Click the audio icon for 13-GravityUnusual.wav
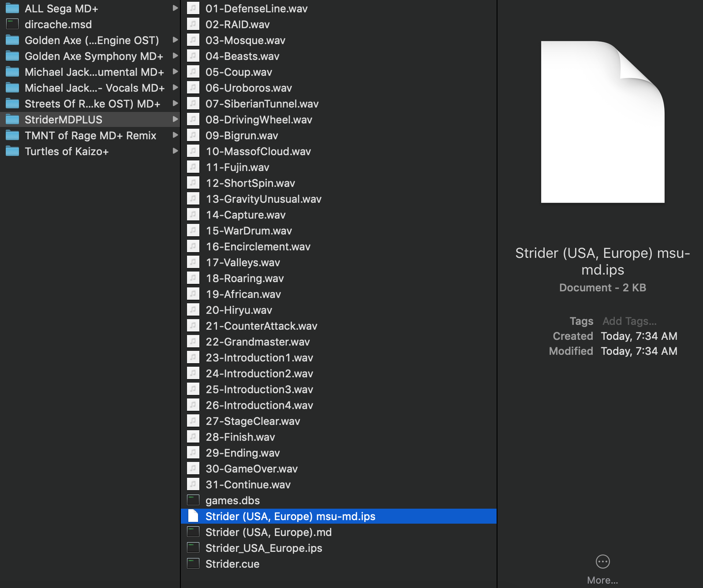The image size is (703, 588). pyautogui.click(x=193, y=199)
